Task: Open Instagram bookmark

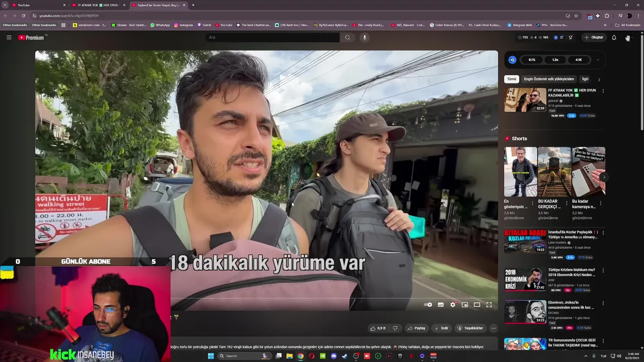Action: click(184, 25)
